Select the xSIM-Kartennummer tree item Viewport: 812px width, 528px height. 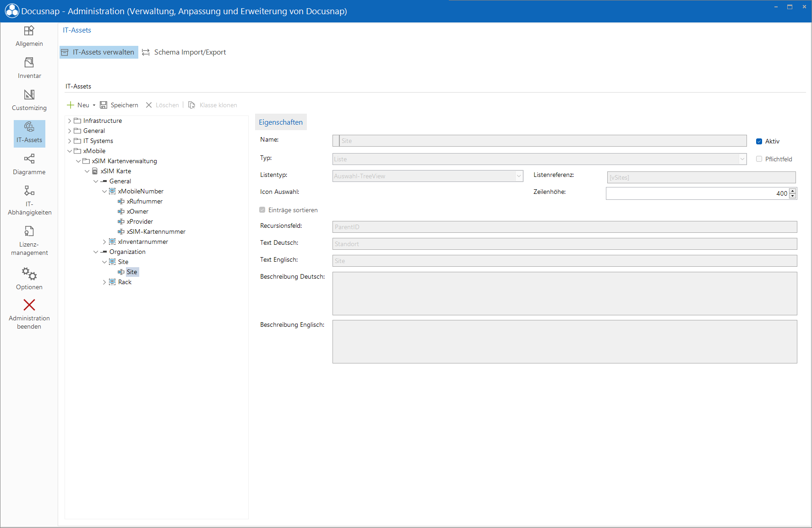(156, 231)
